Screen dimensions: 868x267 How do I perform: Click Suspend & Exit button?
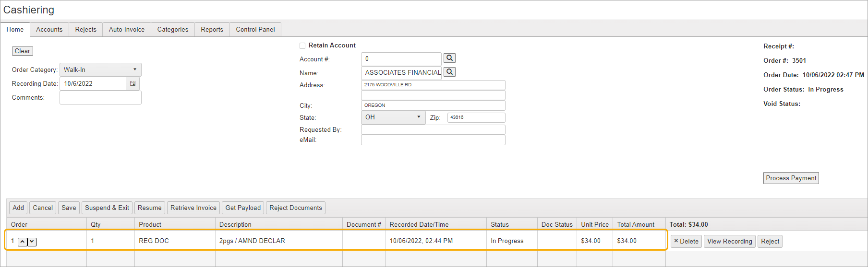point(107,208)
